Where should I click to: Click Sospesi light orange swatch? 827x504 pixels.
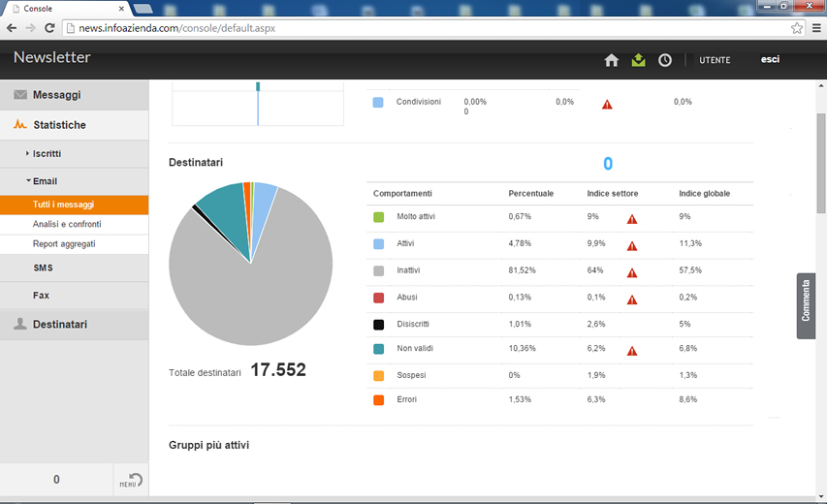379,376
